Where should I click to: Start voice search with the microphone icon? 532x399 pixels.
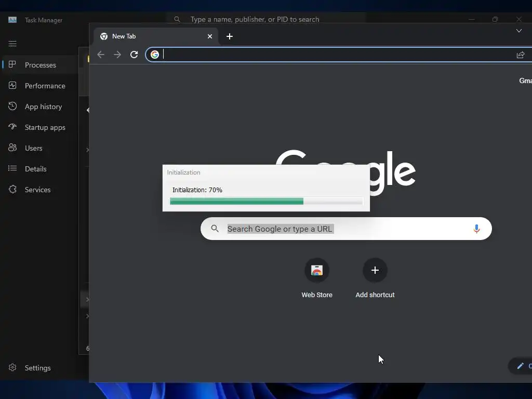point(476,229)
